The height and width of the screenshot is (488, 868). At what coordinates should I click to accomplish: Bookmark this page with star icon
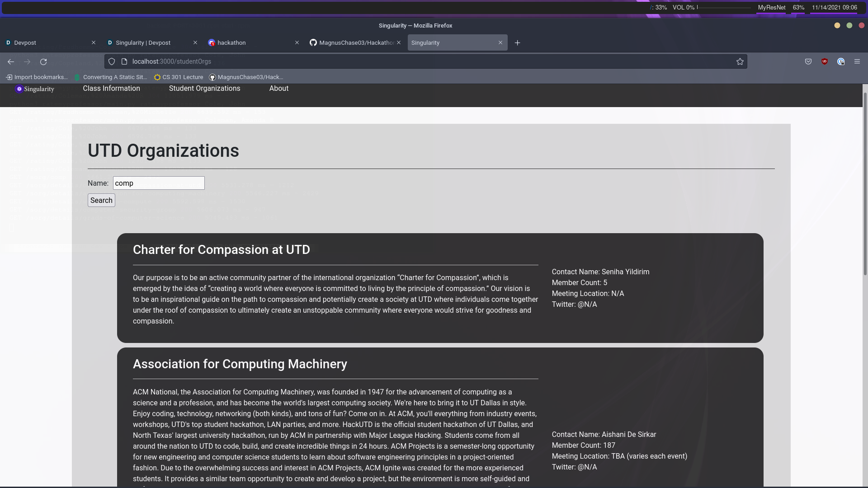(x=740, y=61)
